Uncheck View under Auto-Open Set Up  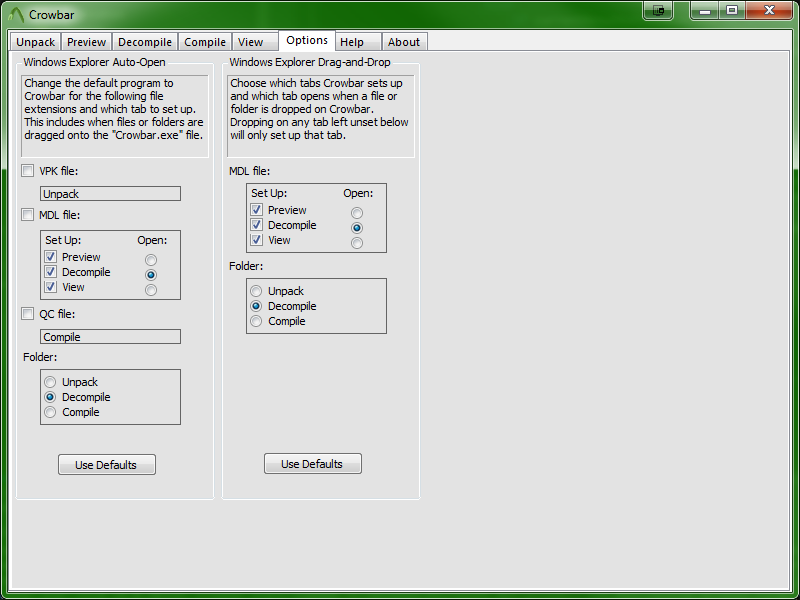coord(51,287)
